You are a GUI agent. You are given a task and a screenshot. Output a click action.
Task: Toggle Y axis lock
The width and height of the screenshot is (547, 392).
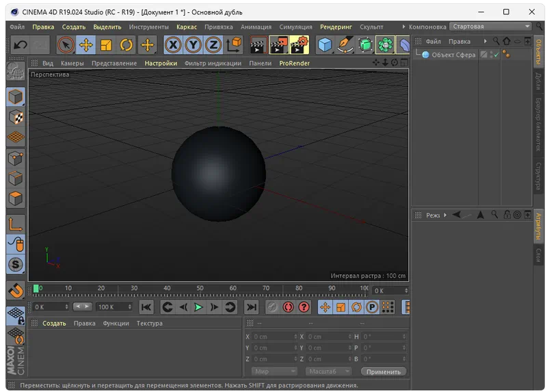click(194, 44)
